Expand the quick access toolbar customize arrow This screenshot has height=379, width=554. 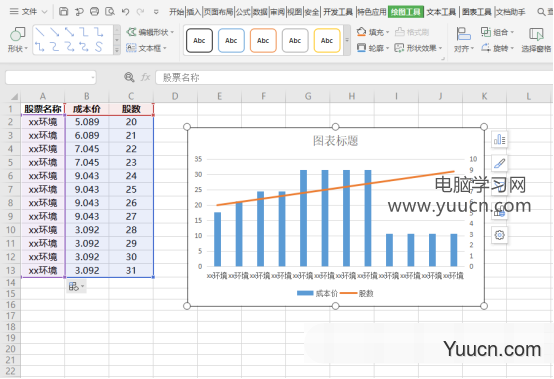156,12
